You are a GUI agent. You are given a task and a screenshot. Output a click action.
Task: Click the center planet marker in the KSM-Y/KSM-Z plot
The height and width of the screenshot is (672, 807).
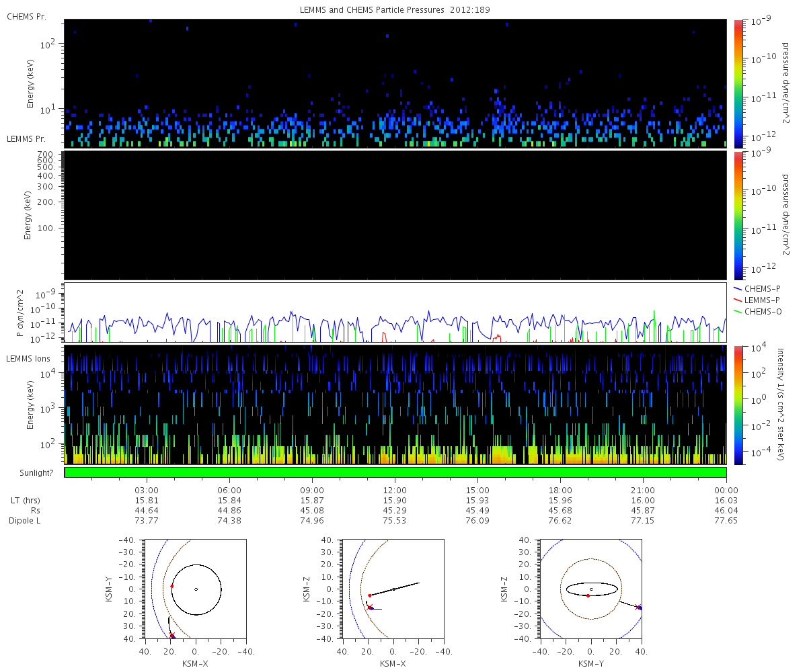coord(591,589)
